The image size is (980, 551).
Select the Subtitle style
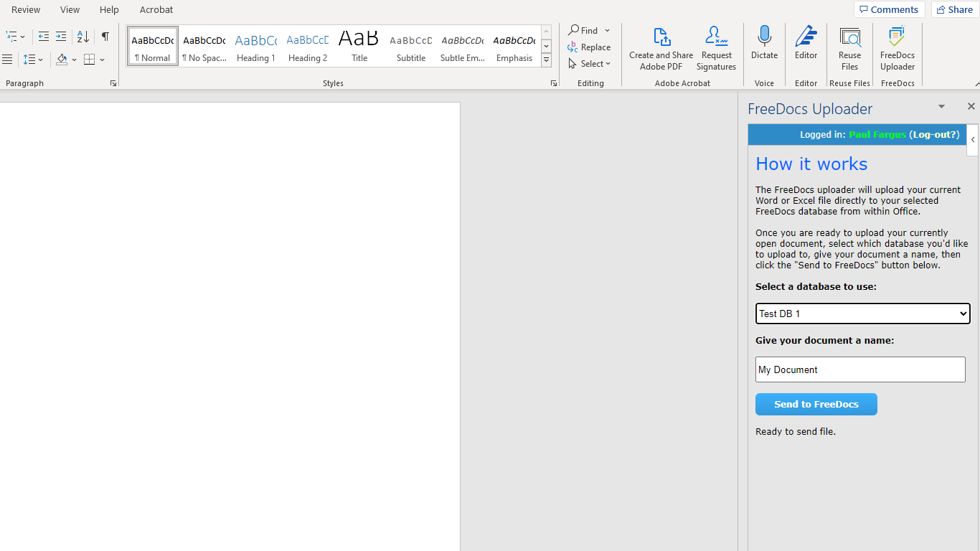coord(411,46)
